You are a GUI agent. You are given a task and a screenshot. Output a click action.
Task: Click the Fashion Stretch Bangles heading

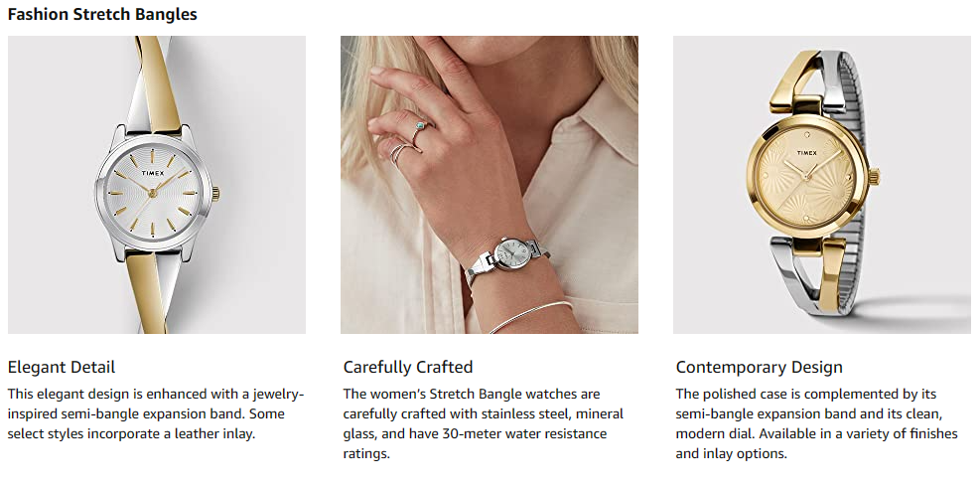pyautogui.click(x=102, y=14)
